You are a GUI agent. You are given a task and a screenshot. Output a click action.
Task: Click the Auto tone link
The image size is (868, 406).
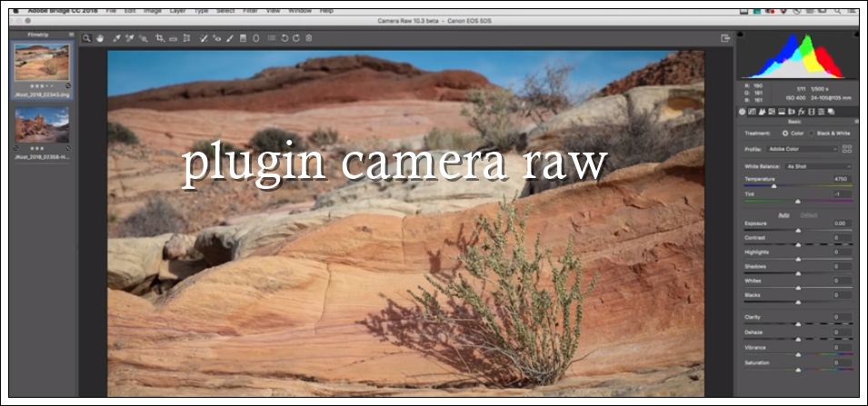(783, 214)
